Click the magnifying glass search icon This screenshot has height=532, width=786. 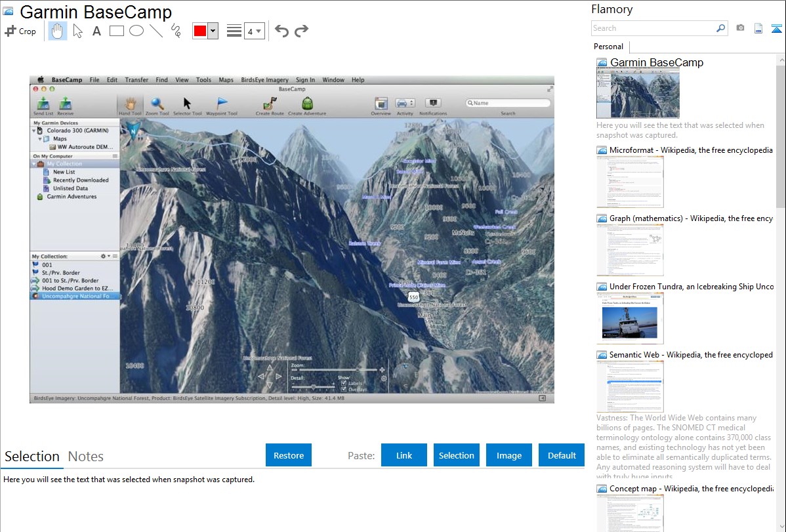(721, 28)
